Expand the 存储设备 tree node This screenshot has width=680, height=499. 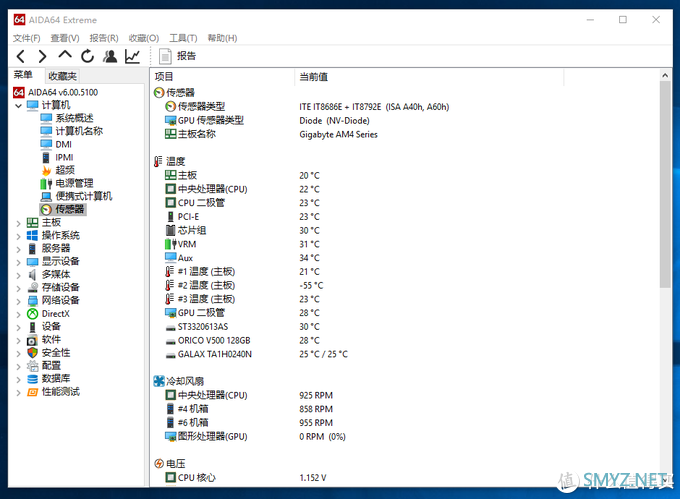click(x=18, y=288)
